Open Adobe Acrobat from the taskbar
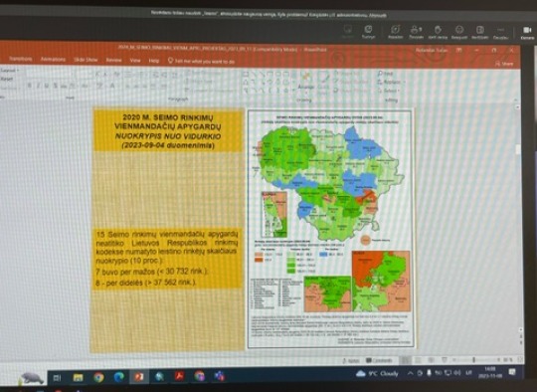This screenshot has width=537, height=392. 179,376
